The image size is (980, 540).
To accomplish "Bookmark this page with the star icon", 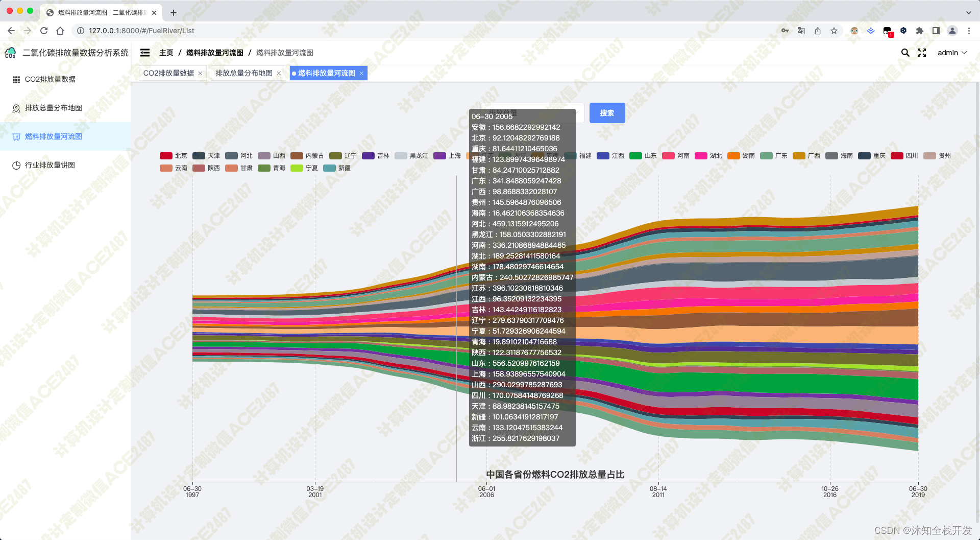I will pos(834,31).
